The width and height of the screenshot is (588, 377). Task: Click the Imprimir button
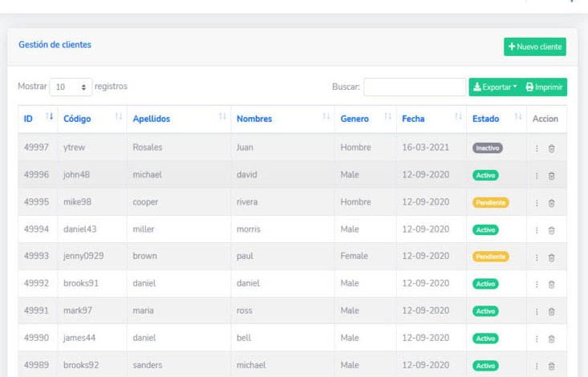click(x=544, y=87)
